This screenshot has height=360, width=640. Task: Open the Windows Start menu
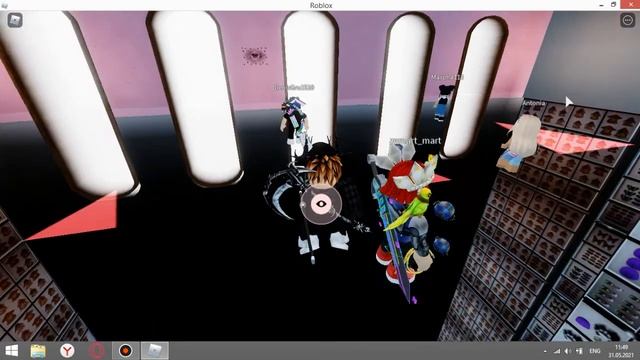tap(11, 351)
